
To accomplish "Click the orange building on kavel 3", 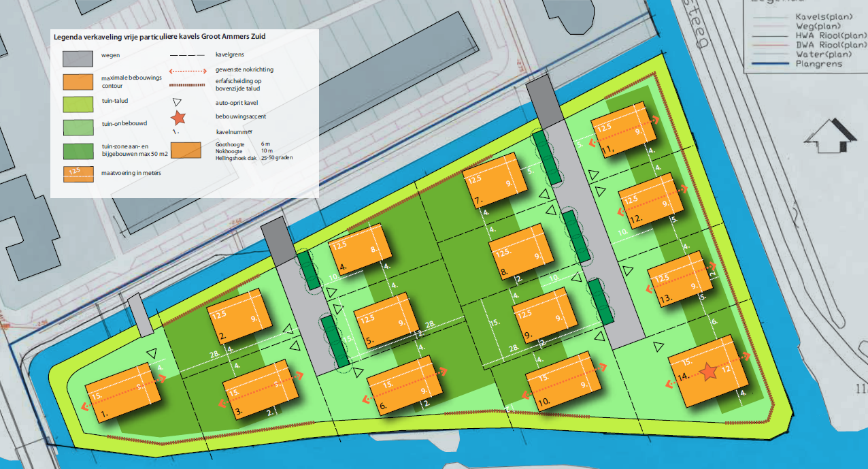I will point(260,390).
